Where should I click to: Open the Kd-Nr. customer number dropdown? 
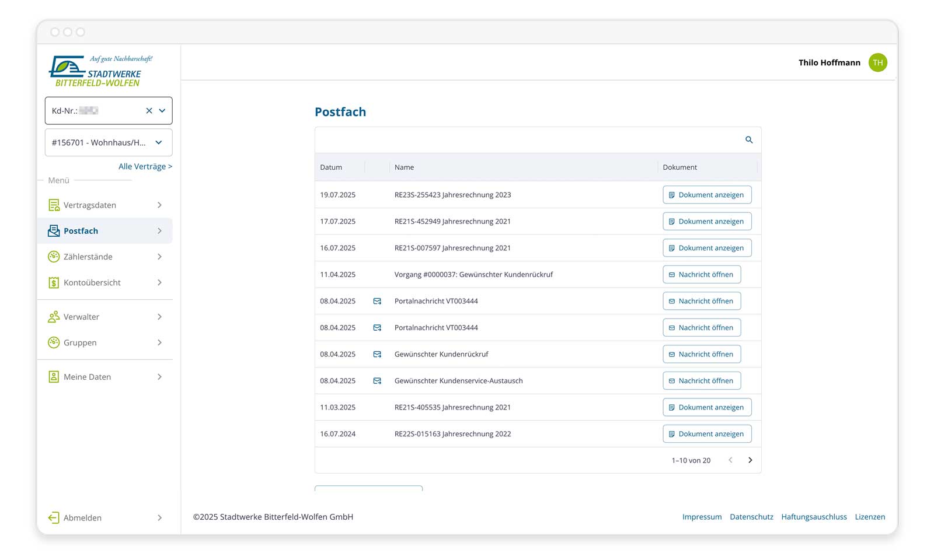162,111
